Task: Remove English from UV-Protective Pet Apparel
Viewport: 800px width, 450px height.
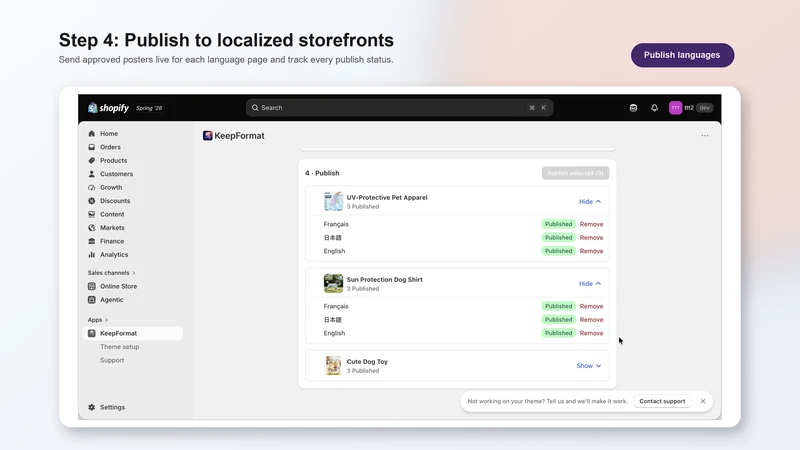Action: (x=591, y=251)
